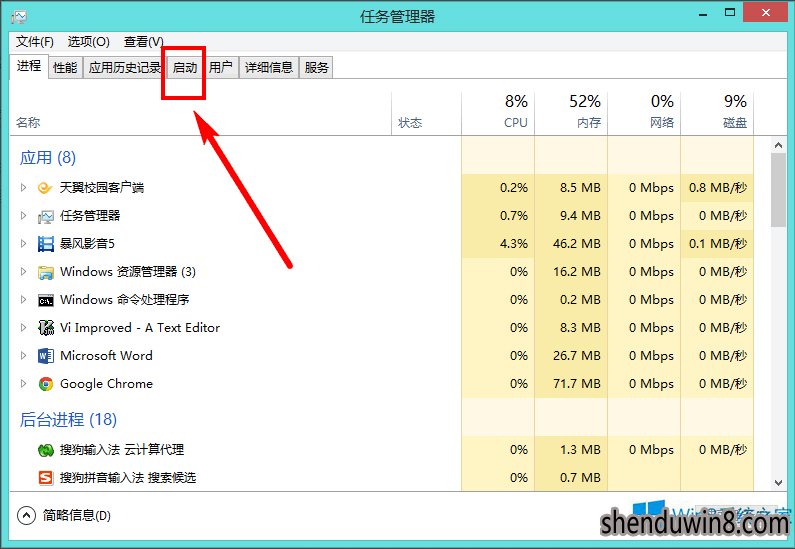Click the scrollbar up arrow
The height and width of the screenshot is (549, 795).
(x=778, y=145)
